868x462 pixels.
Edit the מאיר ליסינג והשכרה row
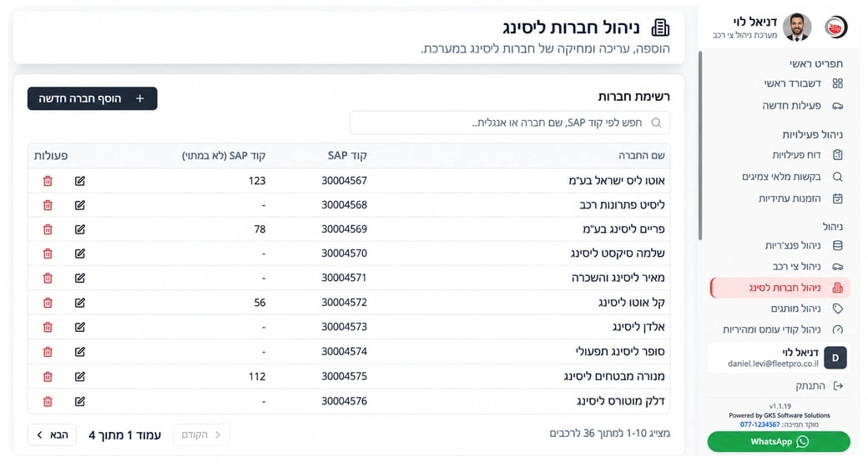[80, 278]
